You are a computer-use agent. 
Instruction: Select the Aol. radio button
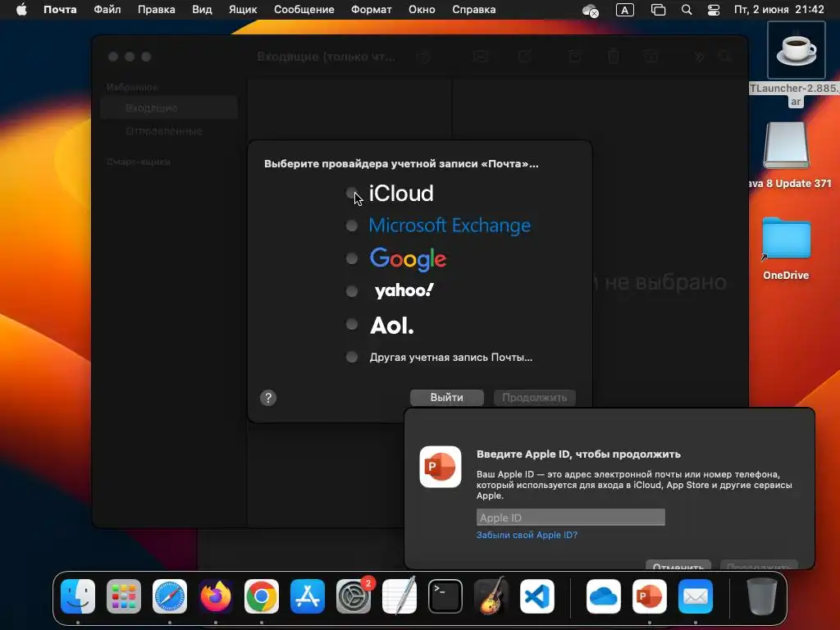351,324
